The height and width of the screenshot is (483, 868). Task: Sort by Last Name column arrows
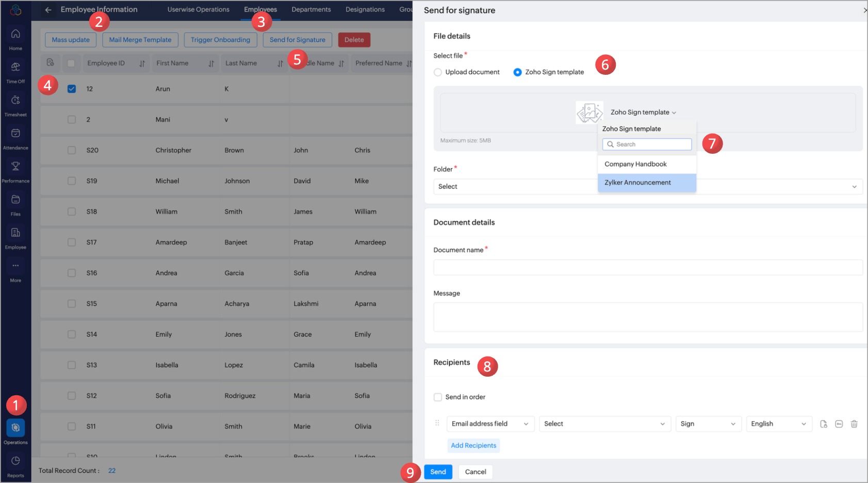pyautogui.click(x=281, y=63)
